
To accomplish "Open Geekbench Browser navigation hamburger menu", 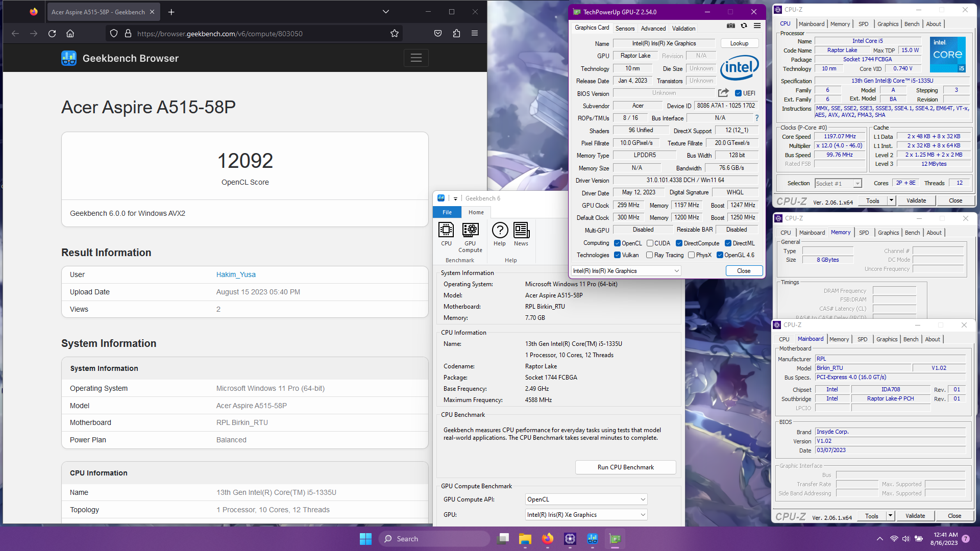I will pyautogui.click(x=416, y=58).
